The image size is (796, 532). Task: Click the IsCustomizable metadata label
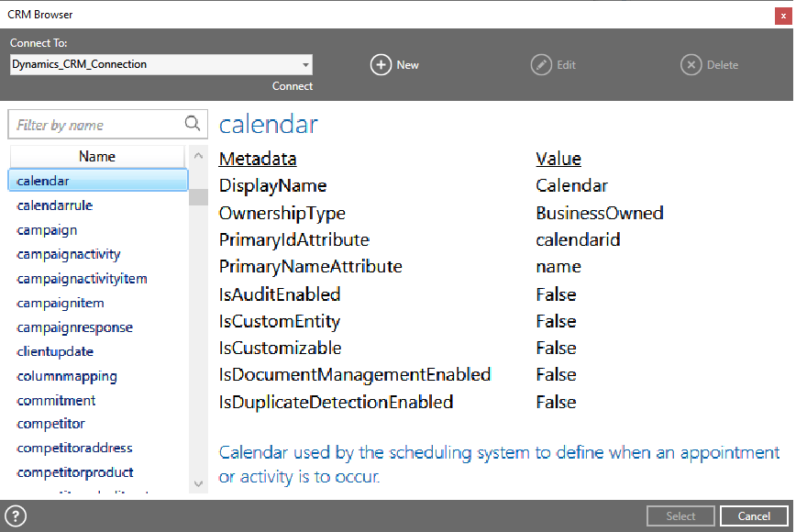tap(281, 349)
